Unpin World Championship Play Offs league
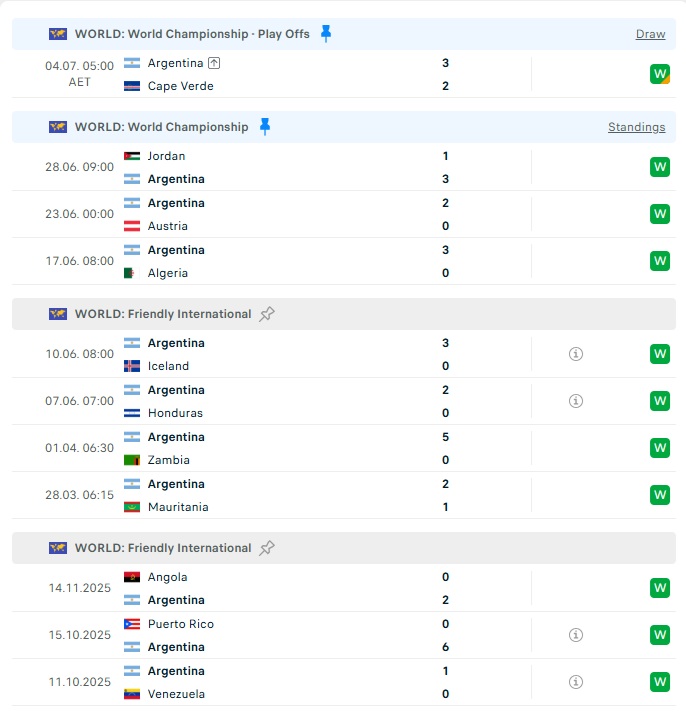 pos(326,34)
